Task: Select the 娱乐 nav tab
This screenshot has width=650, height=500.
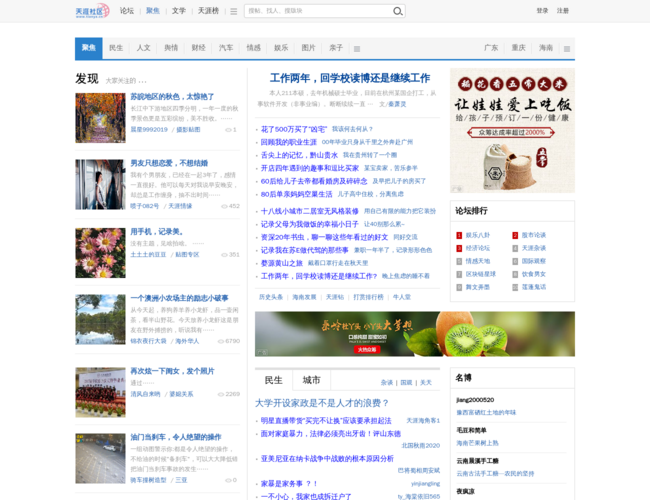Action: click(281, 48)
